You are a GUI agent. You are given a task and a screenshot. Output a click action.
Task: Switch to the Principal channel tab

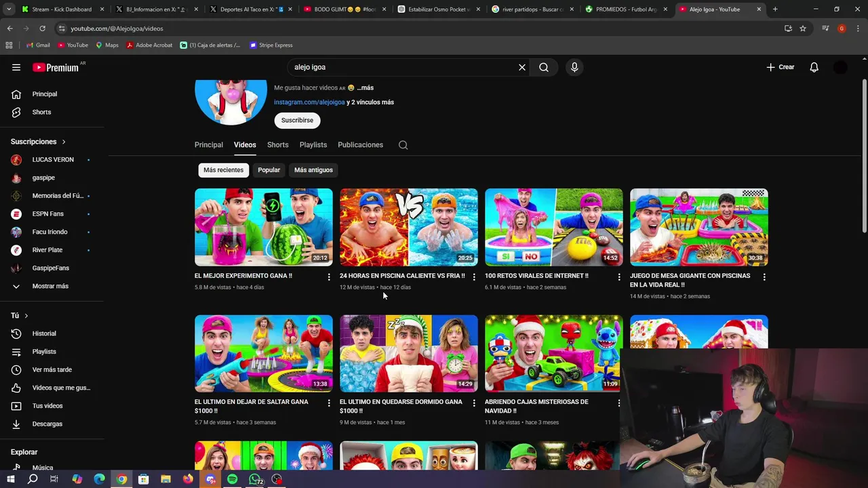click(209, 145)
